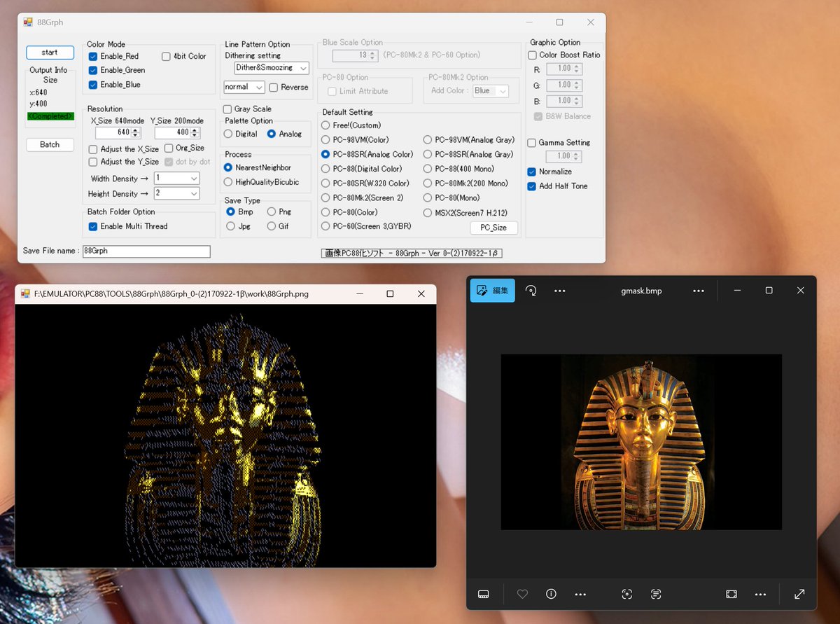Click the fit-to-window icon in Photos
Viewport: 840px width, 624px height.
click(x=731, y=594)
